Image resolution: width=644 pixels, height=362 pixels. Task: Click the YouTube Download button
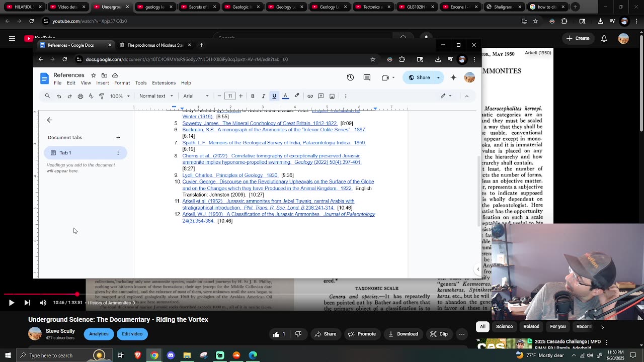(403, 334)
